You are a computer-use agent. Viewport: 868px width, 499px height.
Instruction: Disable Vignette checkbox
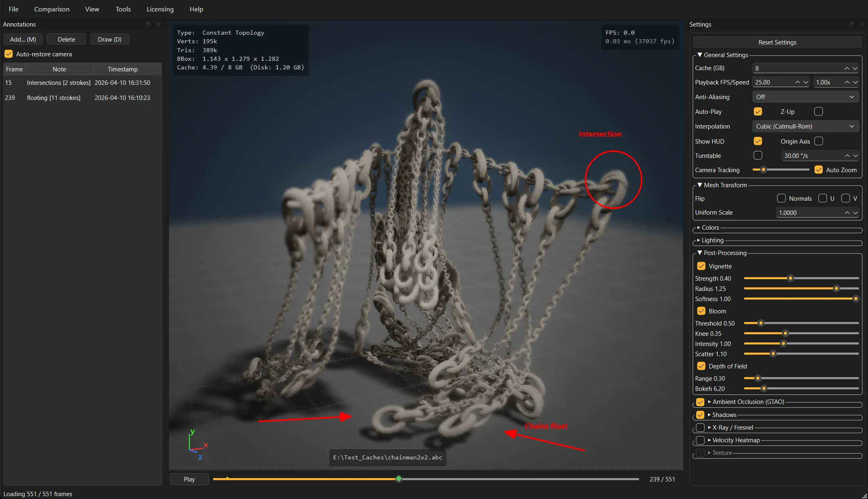pos(701,266)
